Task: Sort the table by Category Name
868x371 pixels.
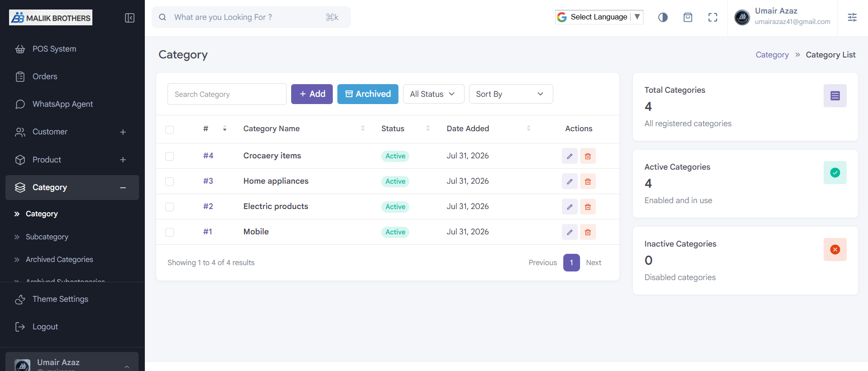Action: (304, 128)
